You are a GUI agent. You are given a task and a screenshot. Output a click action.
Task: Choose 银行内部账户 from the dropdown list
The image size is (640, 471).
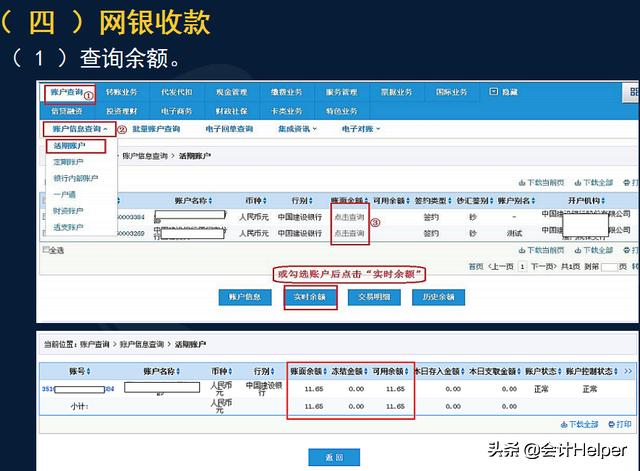(76, 178)
